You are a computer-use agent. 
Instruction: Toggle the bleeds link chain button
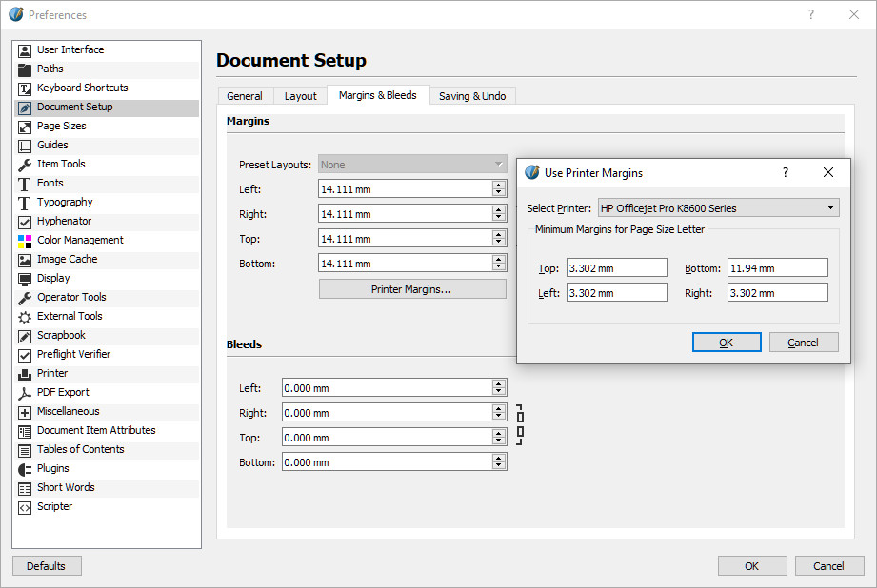[x=520, y=424]
